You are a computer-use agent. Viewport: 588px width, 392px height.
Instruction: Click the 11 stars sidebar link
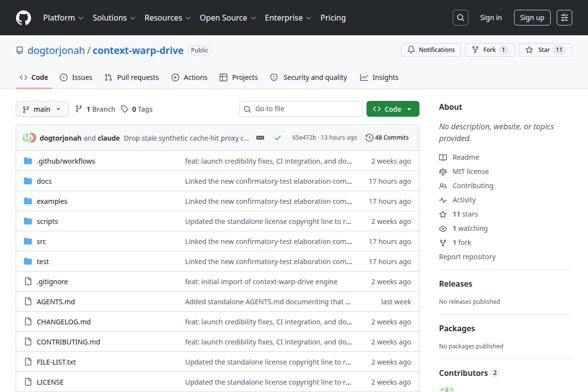coord(465,214)
